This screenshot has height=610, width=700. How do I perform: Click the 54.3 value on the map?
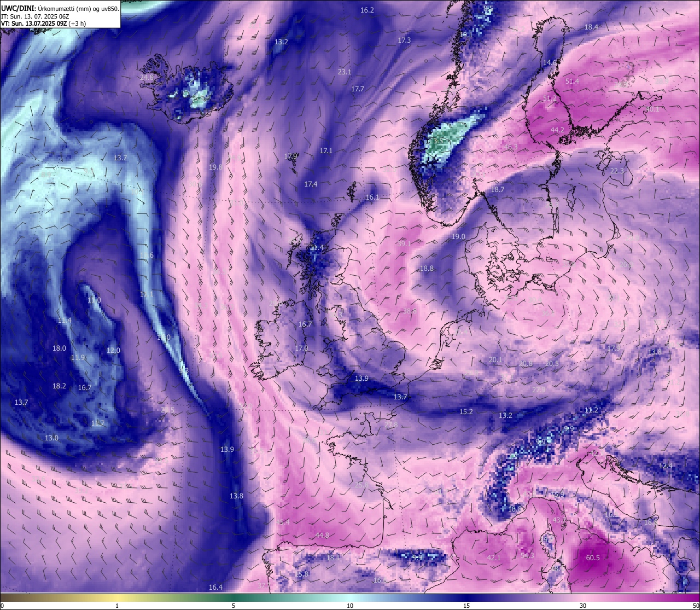point(527,555)
